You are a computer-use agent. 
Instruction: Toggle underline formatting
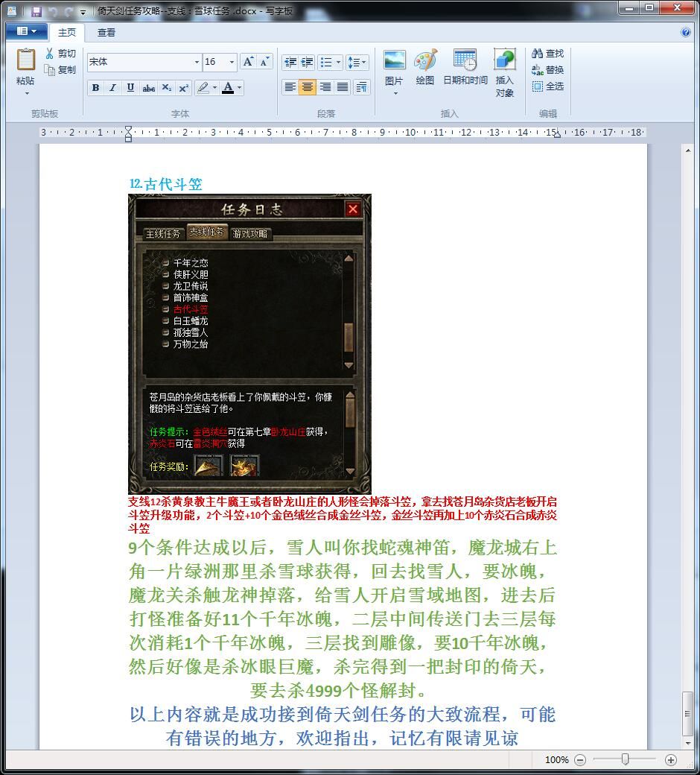pyautogui.click(x=130, y=88)
